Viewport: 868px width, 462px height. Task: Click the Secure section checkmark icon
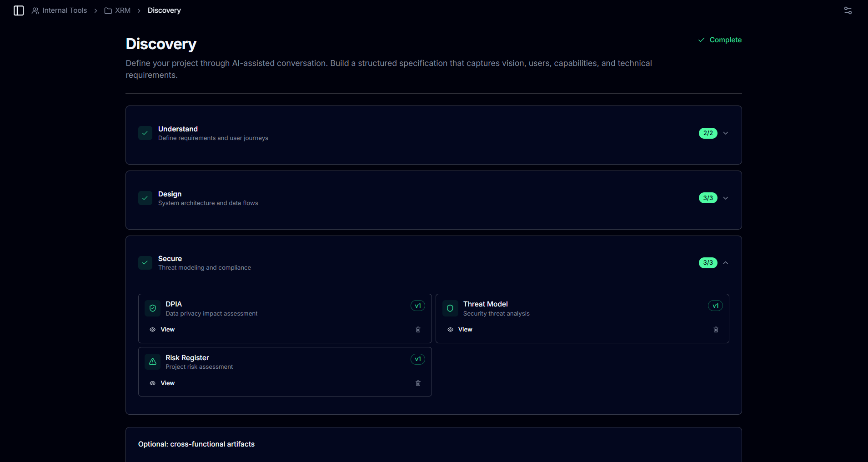click(x=145, y=263)
